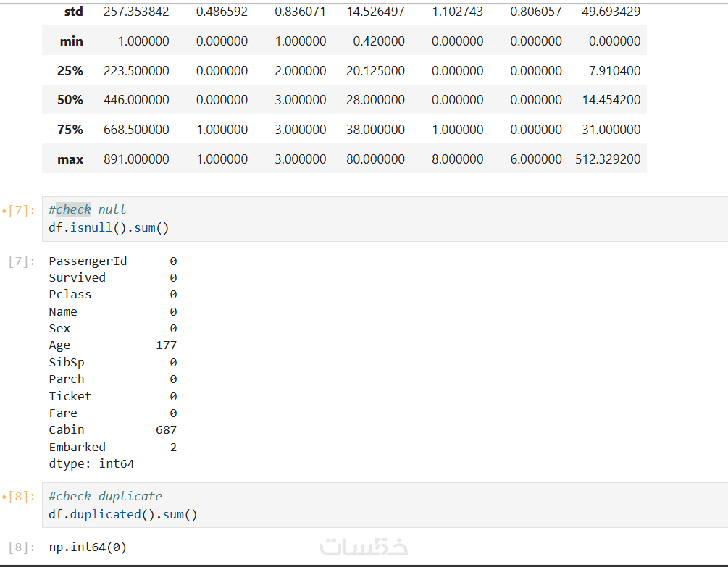Viewport: 728px width, 567px height.
Task: Click the output prompt [8] next to np.int64(0)
Action: pos(22,547)
